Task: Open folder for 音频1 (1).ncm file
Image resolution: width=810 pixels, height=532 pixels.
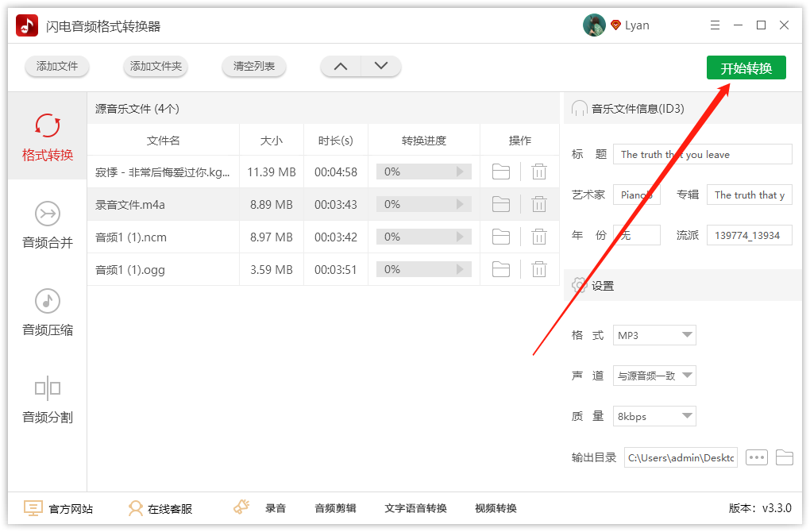Action: 501,237
